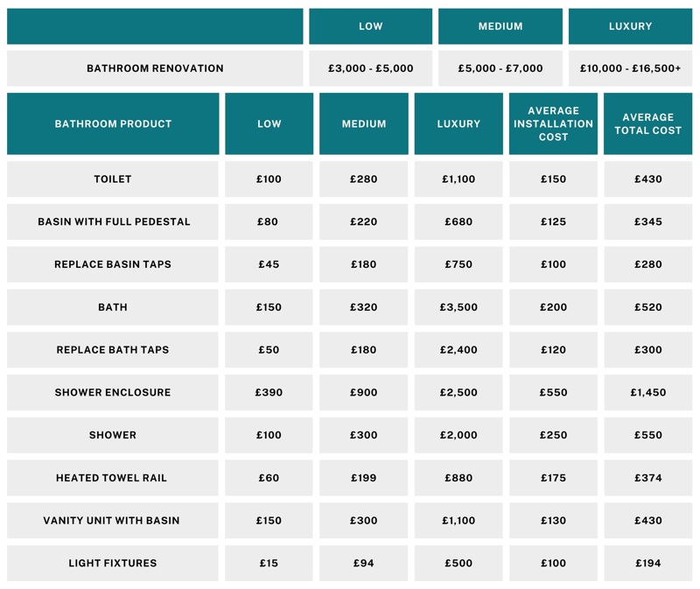
Task: Select the £3,000 - £5,000 price range cell
Action: pos(370,68)
